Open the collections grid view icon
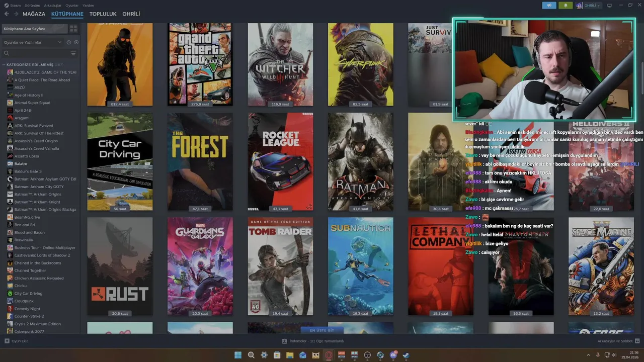644x362 pixels. click(73, 29)
